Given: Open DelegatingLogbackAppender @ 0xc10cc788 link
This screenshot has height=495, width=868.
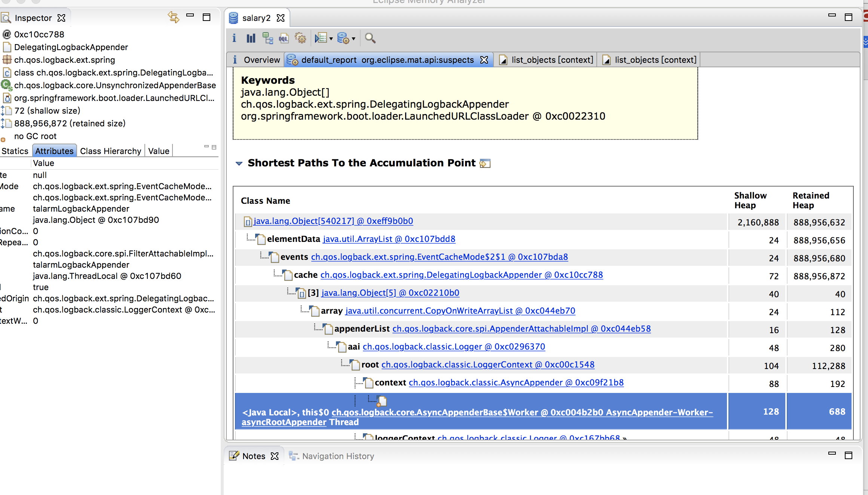Looking at the screenshot, I should click(462, 275).
